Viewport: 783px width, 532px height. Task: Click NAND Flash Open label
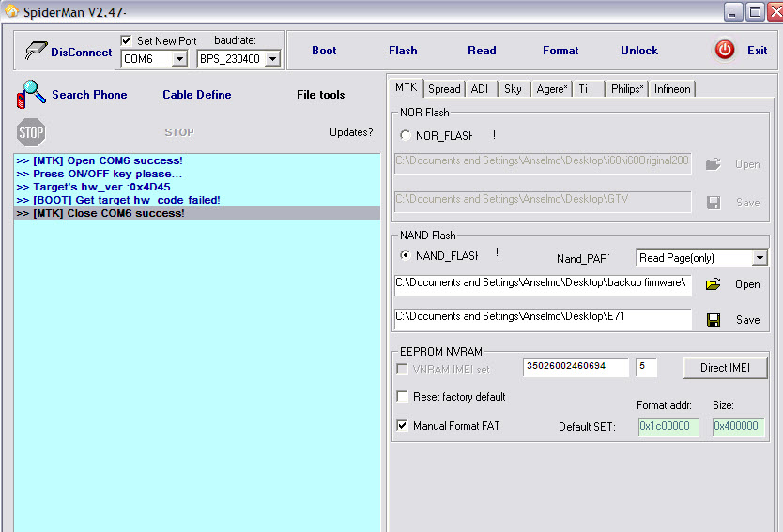(747, 284)
